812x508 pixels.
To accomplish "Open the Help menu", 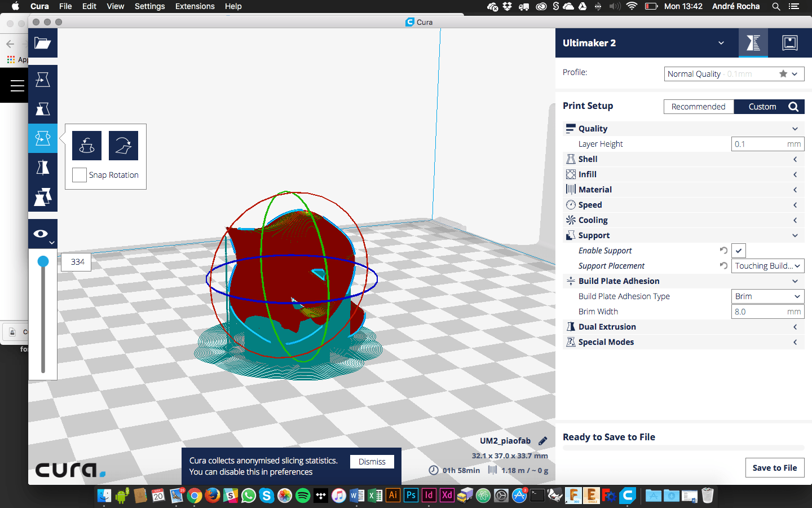I will [233, 6].
